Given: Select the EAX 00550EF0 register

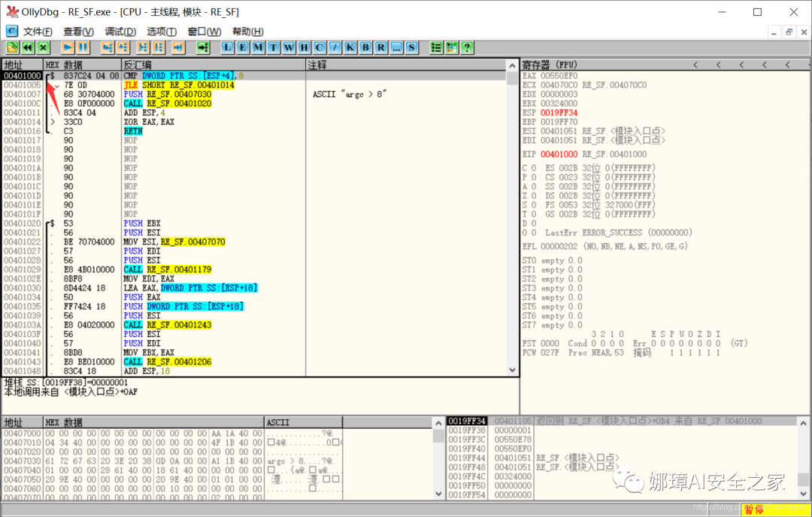Looking at the screenshot, I should [550, 76].
